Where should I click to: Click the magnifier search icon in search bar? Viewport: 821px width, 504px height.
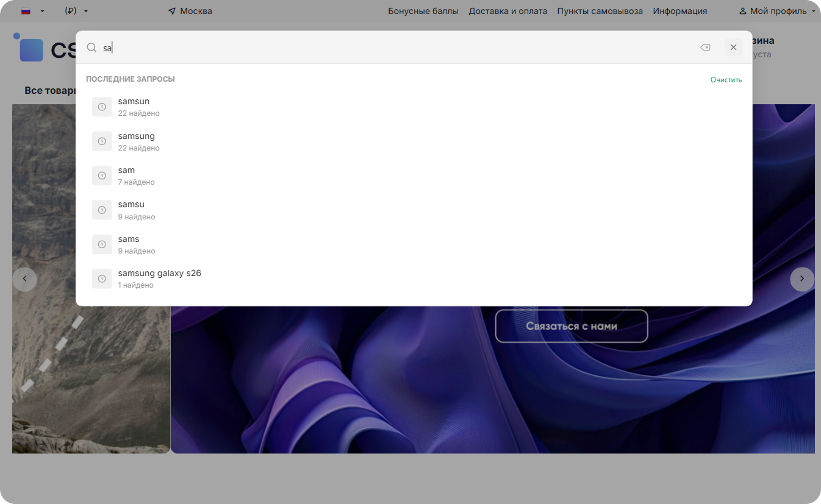coord(91,48)
